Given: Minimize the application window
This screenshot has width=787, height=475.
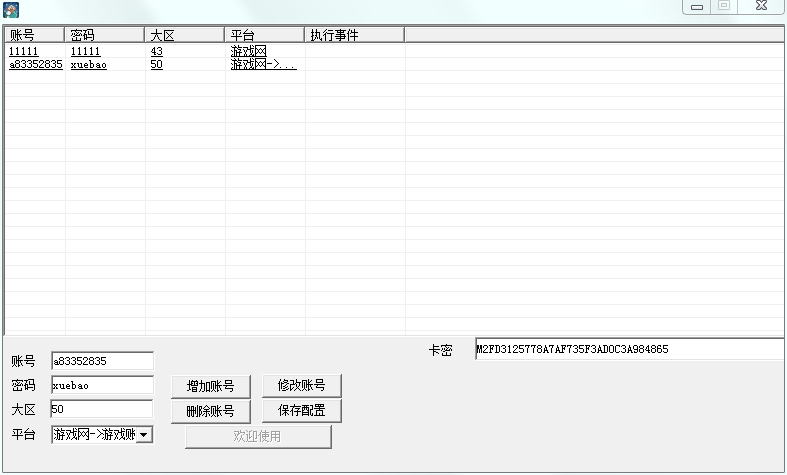Looking at the screenshot, I should coord(697,7).
